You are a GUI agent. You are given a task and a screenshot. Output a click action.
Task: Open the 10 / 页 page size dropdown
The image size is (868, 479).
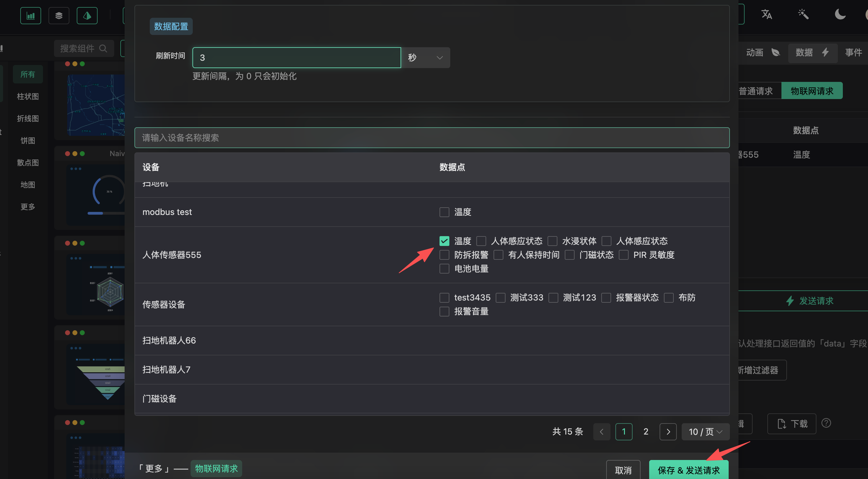coord(705,431)
